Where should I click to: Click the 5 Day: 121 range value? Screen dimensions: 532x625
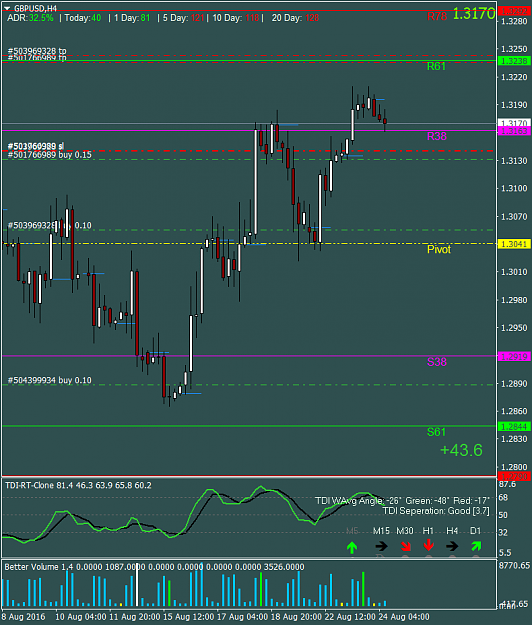pyautogui.click(x=183, y=18)
